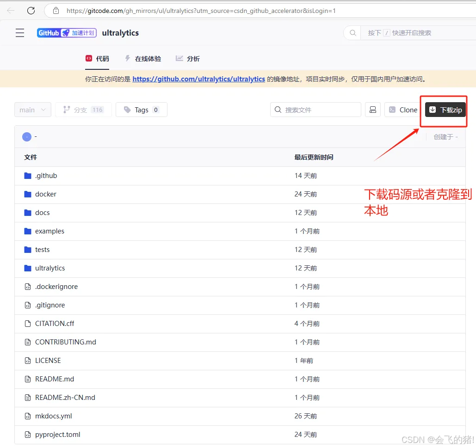
Task: Click the file icon beside README.md
Action: coord(28,379)
